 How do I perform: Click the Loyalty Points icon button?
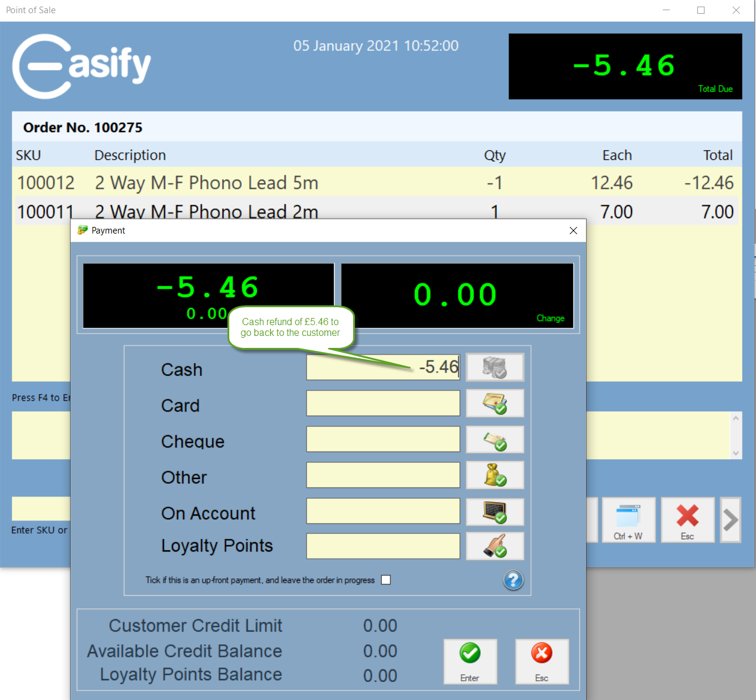494,546
